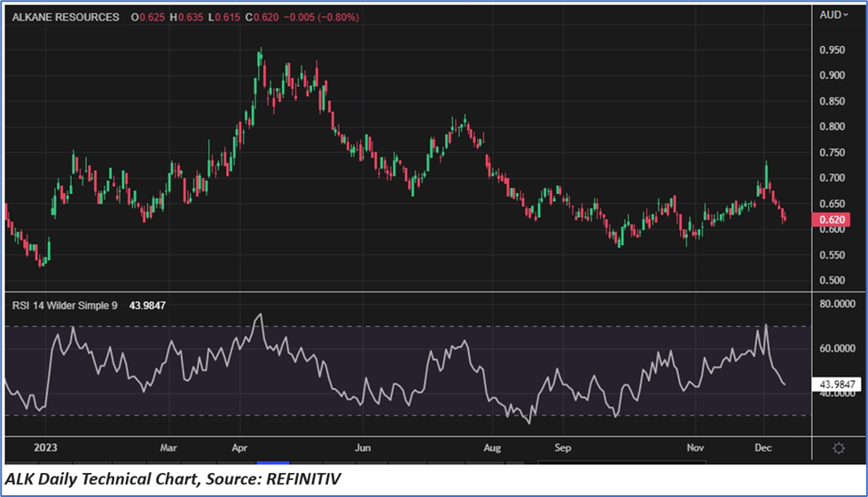Click the 60.0000 RSI axis label
The width and height of the screenshot is (868, 497).
click(837, 348)
